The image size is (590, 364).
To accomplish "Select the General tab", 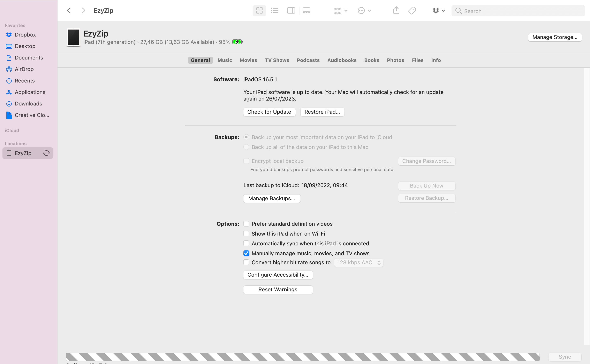I will tap(200, 60).
